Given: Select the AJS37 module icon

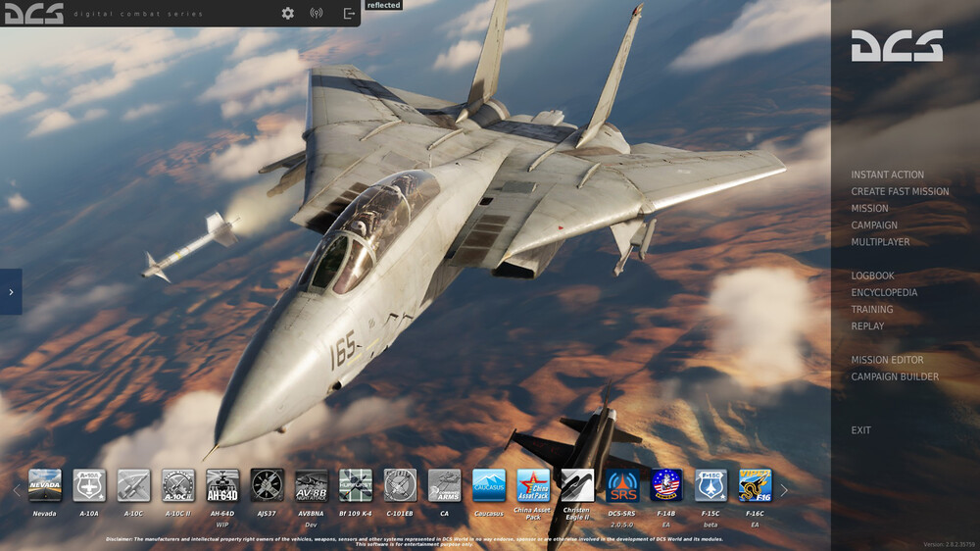Looking at the screenshot, I should coord(267,485).
